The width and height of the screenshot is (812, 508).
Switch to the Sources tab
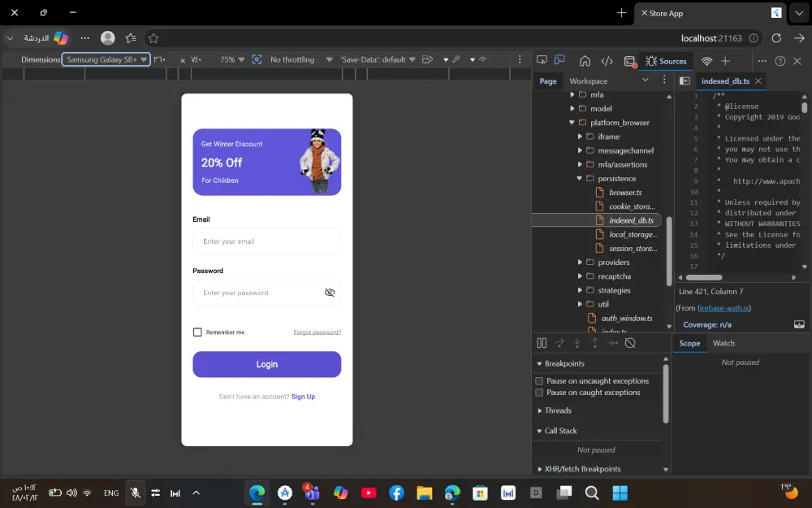pyautogui.click(x=666, y=61)
